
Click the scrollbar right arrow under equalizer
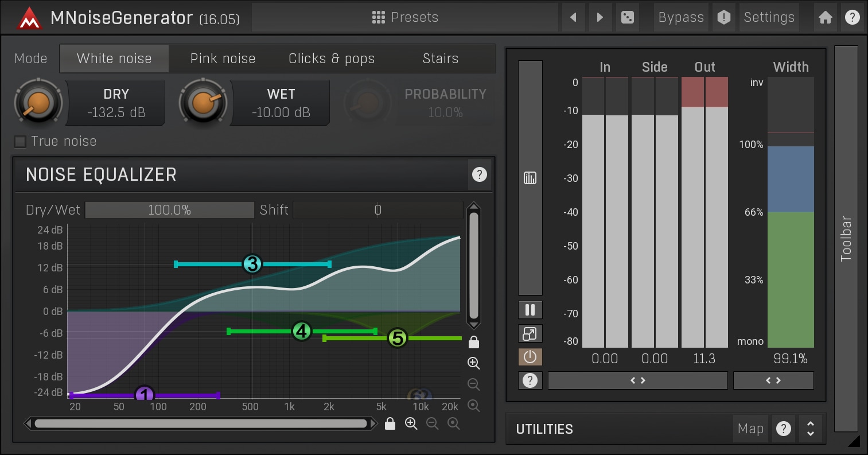tap(374, 423)
